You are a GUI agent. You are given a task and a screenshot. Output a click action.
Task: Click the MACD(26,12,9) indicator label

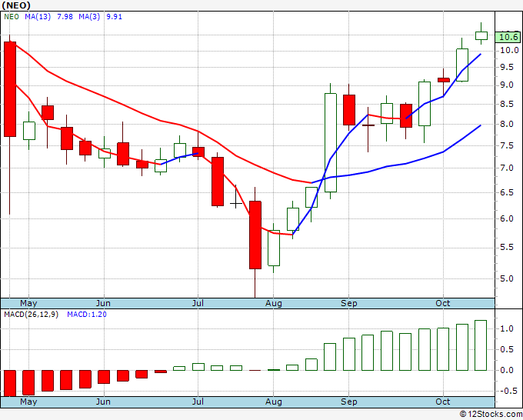[31, 315]
